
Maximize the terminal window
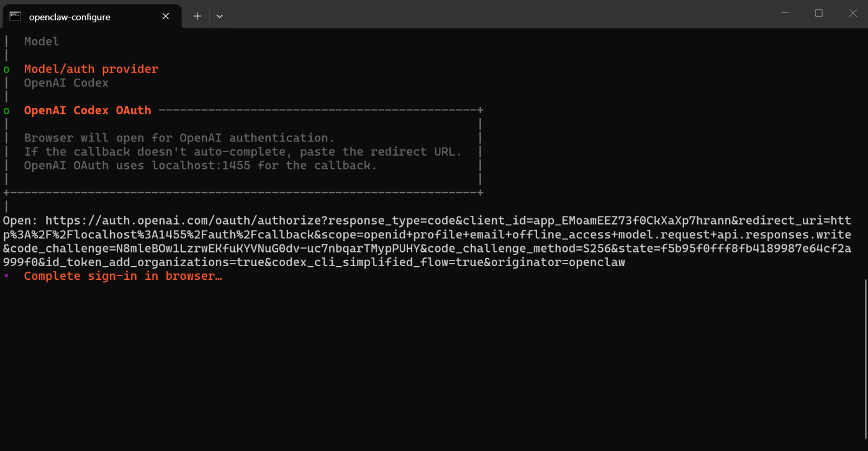819,13
